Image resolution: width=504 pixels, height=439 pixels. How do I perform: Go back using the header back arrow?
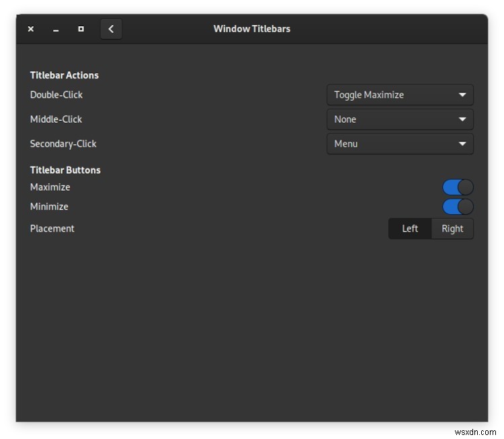pos(111,29)
